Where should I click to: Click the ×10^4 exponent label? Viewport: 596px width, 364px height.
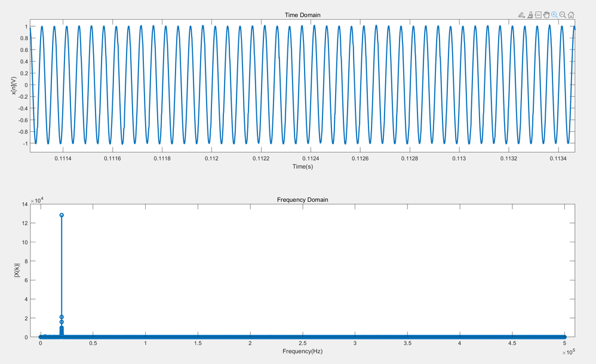[x=38, y=200]
